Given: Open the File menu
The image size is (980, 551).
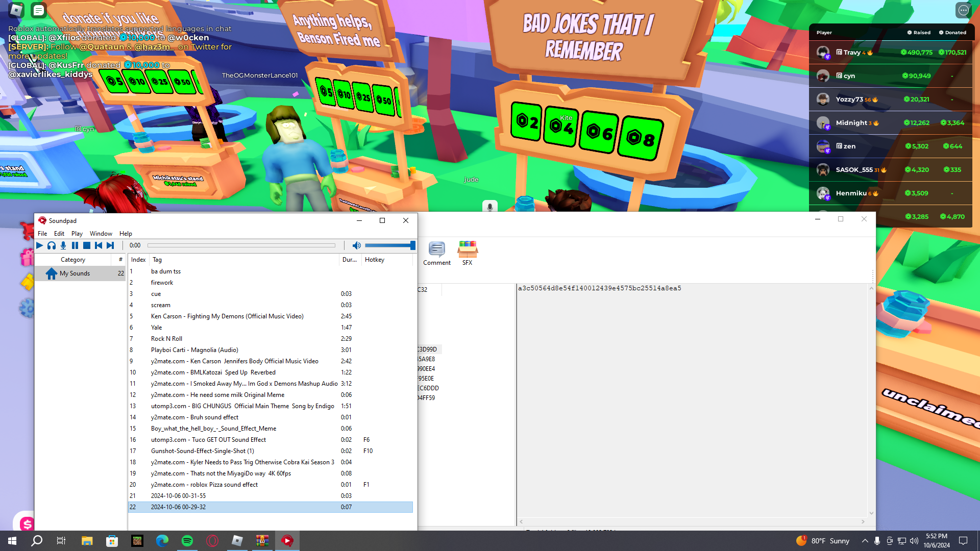Looking at the screenshot, I should [x=42, y=234].
